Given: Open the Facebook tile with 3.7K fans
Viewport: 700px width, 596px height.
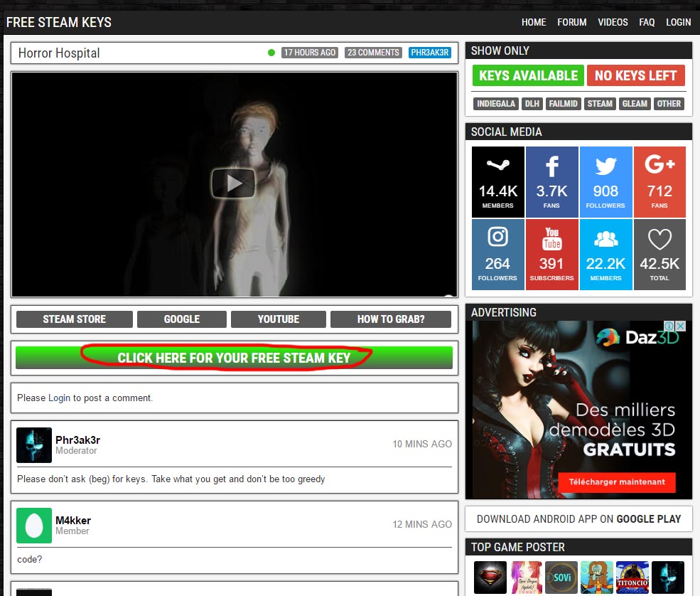Looking at the screenshot, I should pos(551,182).
